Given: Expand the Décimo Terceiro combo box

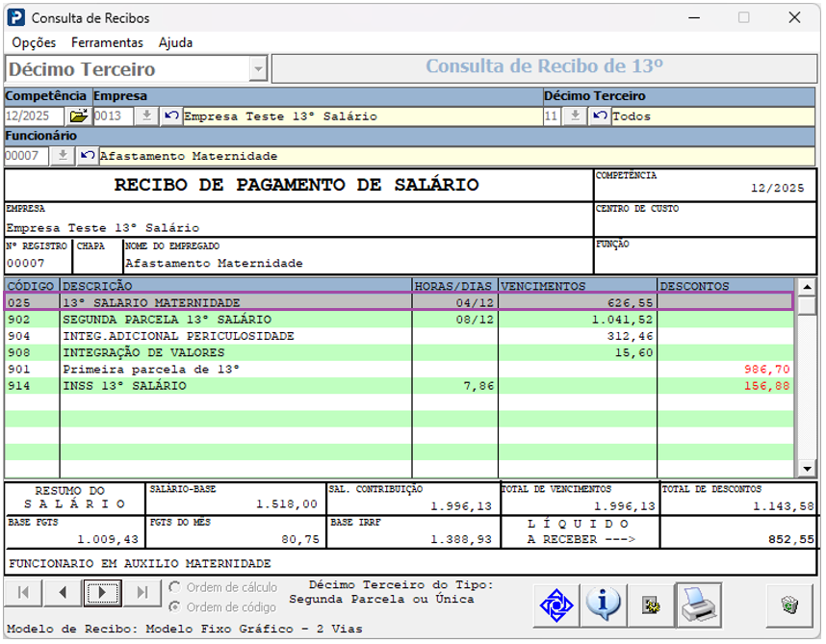Looking at the screenshot, I should [257, 69].
